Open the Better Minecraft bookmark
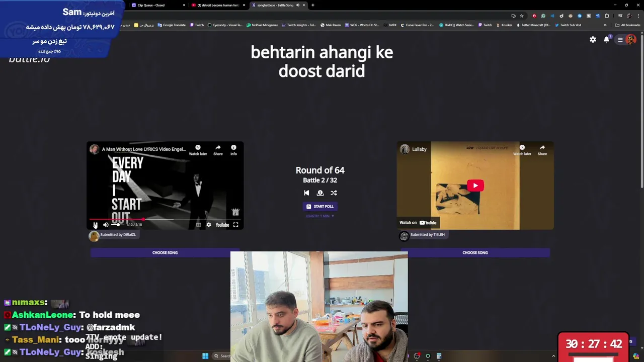Viewport: 644px width, 362px height. [533, 25]
